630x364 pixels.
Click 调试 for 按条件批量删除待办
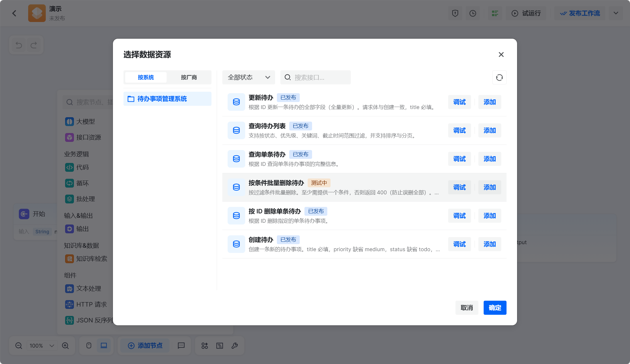tap(459, 187)
